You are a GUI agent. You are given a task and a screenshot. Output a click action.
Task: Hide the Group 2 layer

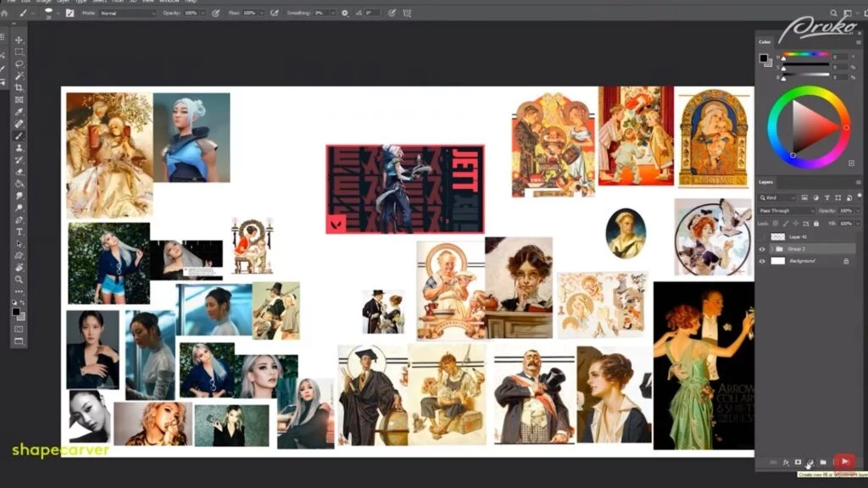pyautogui.click(x=762, y=249)
